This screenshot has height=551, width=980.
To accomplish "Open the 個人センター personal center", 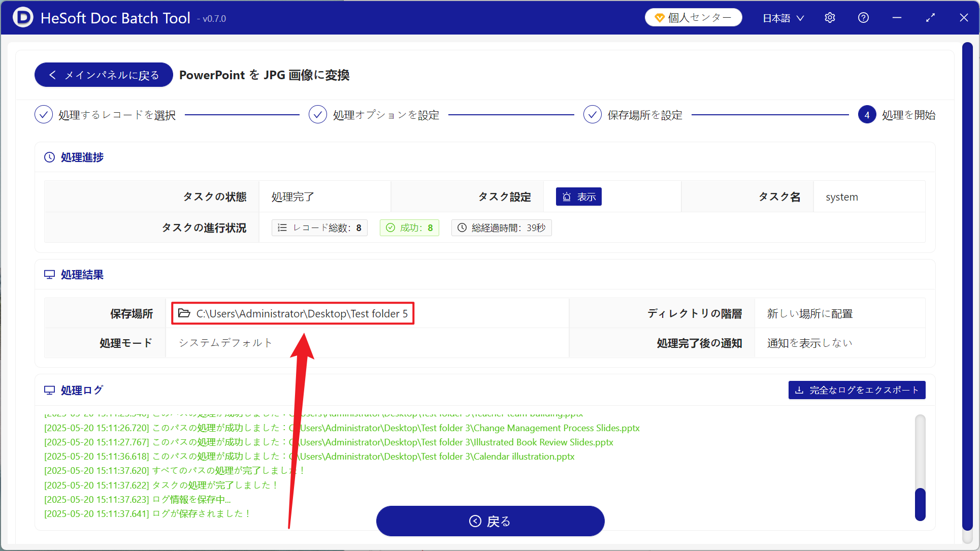I will pos(693,18).
